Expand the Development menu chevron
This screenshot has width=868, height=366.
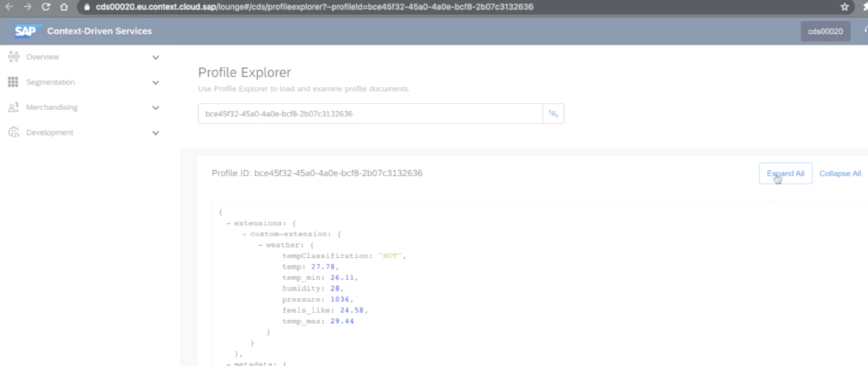[155, 133]
